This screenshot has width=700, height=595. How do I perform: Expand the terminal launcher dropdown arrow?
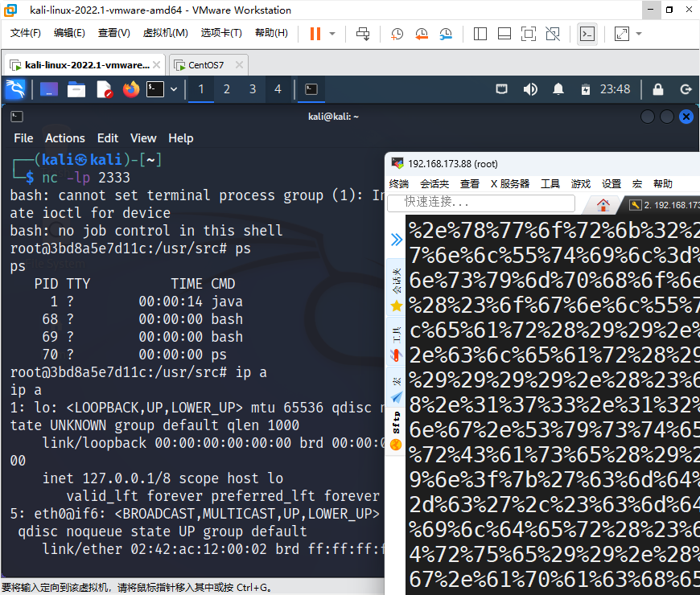click(x=174, y=89)
